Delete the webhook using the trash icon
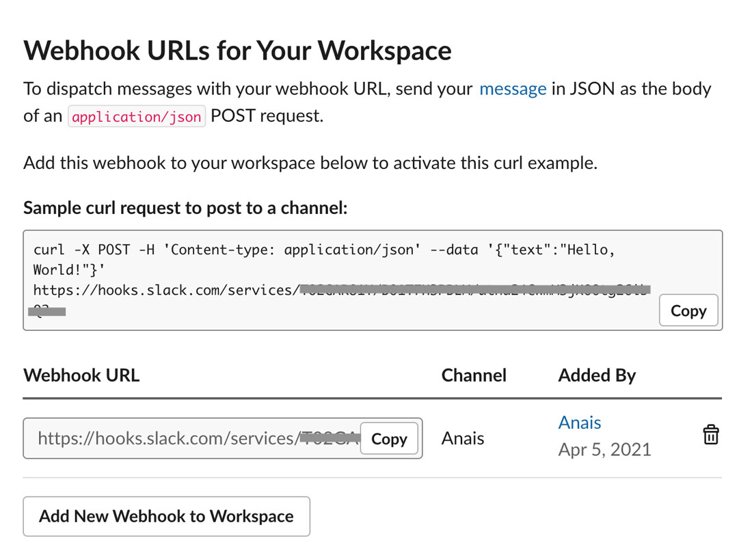The height and width of the screenshot is (560, 752). [x=711, y=434]
